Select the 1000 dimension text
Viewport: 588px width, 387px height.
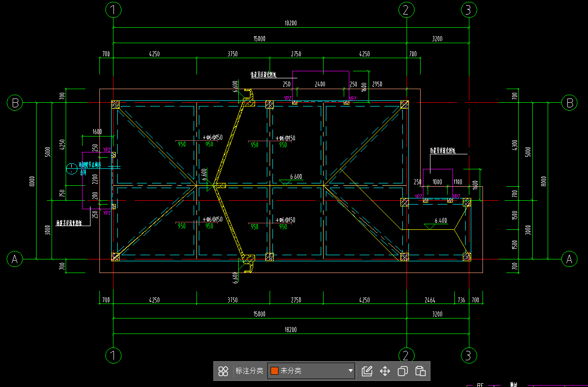pyautogui.click(x=437, y=182)
